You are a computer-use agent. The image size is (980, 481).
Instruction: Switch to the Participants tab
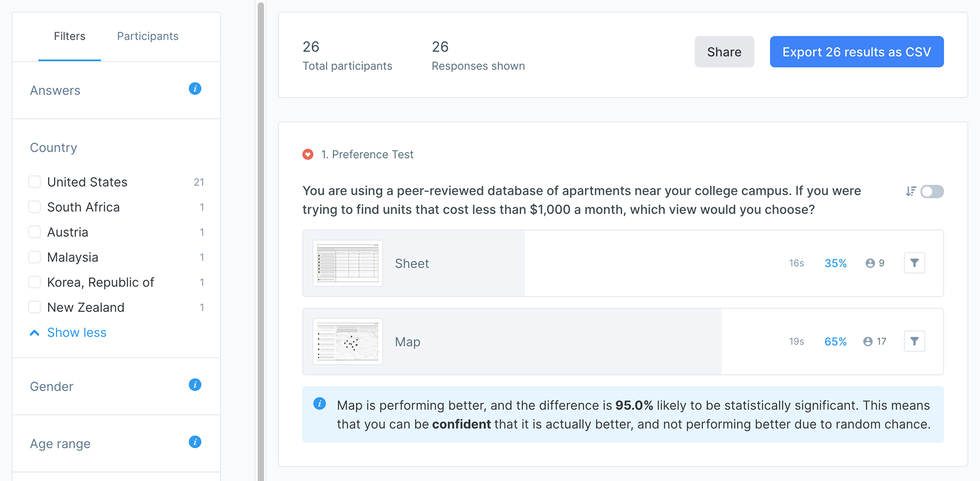148,36
